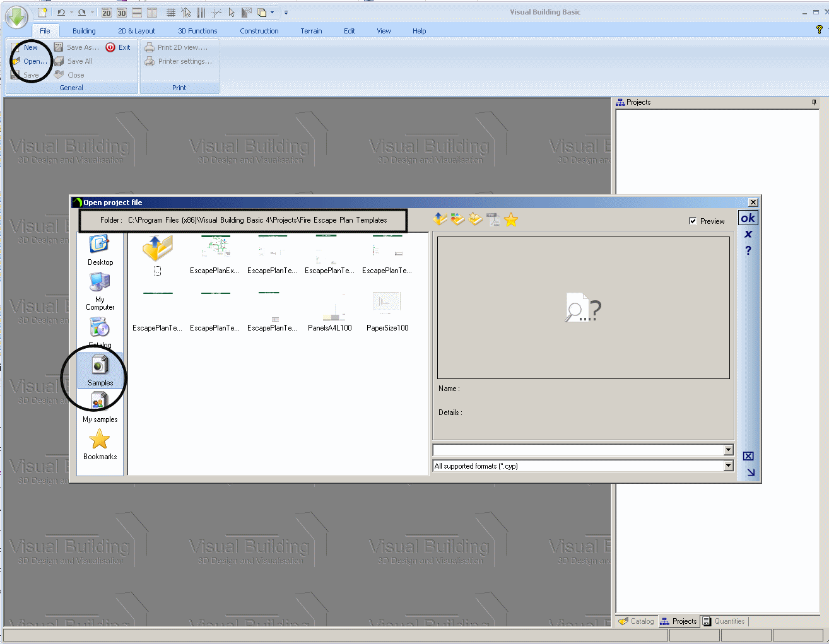Select Samples in dialog sidebar
Viewport: 829px width, 644px height.
[x=100, y=370]
